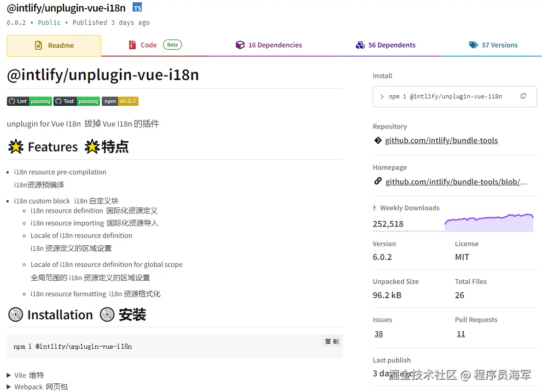Click the Beta label badge

click(x=172, y=45)
